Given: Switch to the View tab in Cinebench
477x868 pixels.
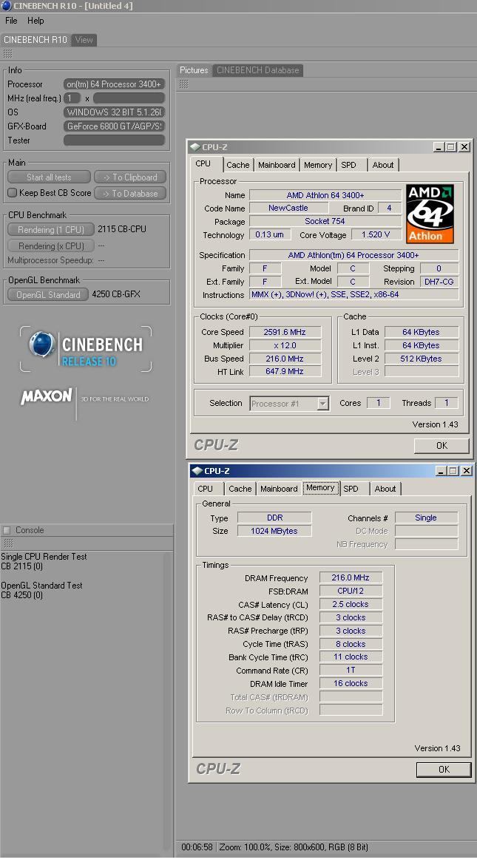Looking at the screenshot, I should pos(84,40).
